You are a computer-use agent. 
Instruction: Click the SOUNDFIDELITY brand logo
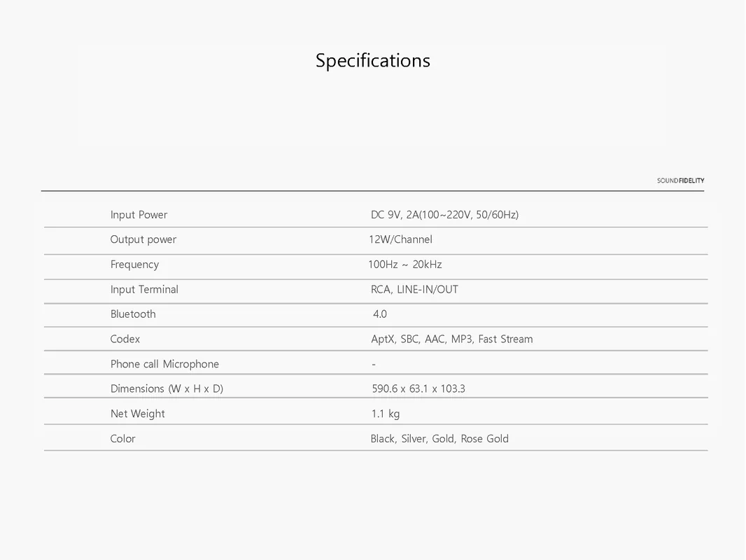(680, 181)
